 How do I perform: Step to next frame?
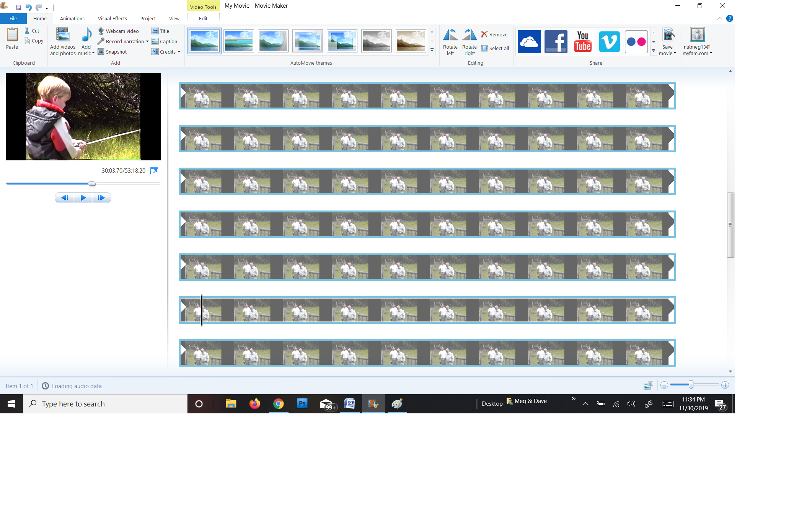click(101, 198)
